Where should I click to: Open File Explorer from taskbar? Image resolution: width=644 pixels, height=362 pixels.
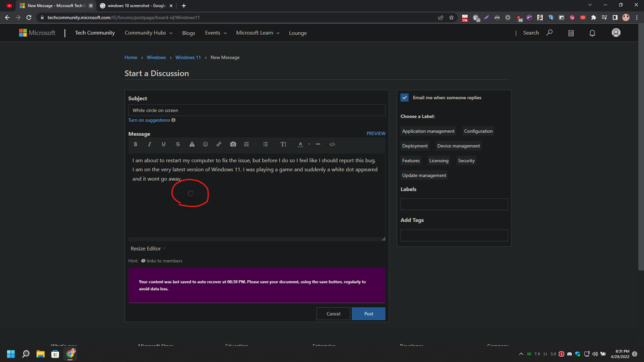coord(40,354)
